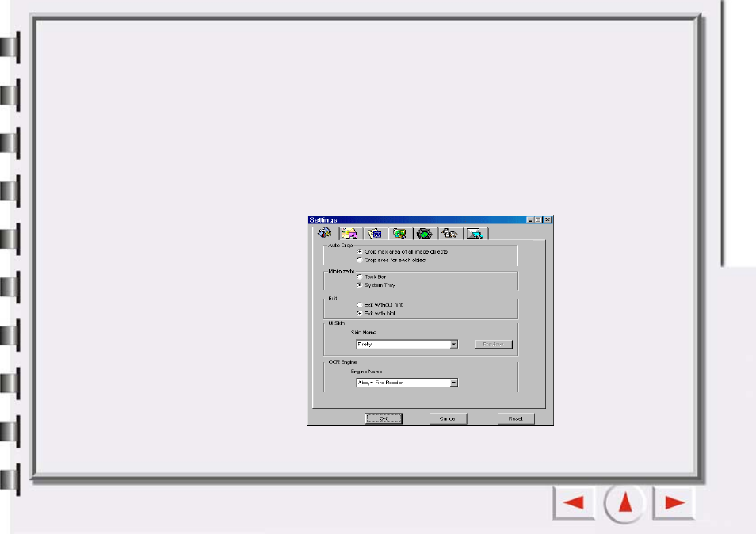Image resolution: width=756 pixels, height=534 pixels.
Task: Click the Engine Name label
Action: coord(366,372)
